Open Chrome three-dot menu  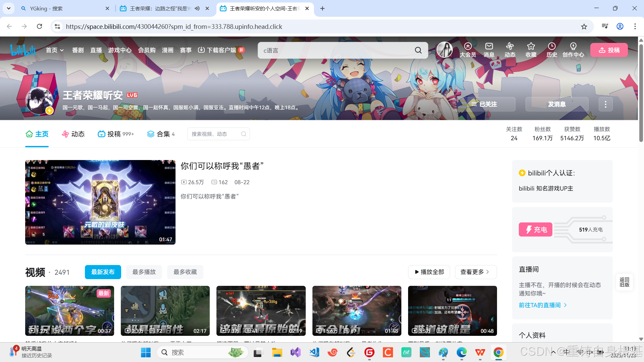pos(635,27)
